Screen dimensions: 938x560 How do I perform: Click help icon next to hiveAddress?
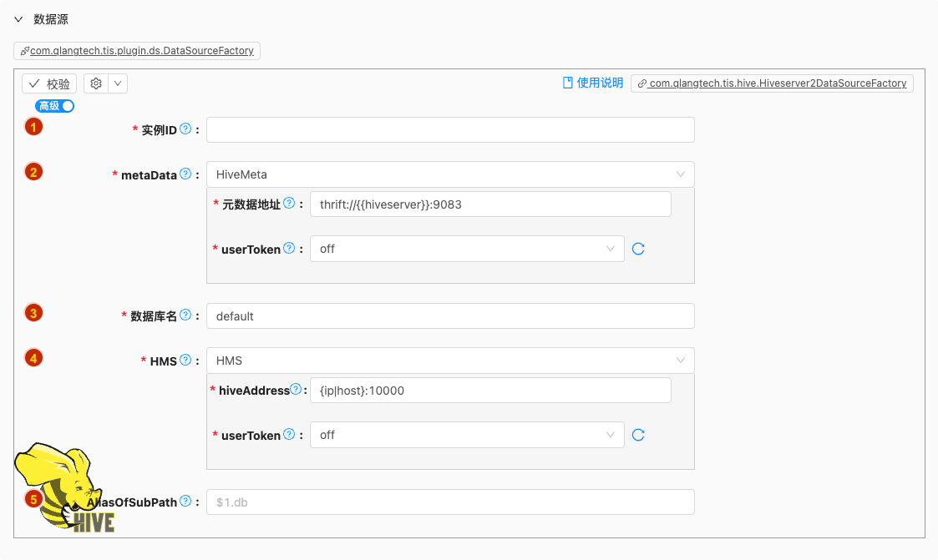click(x=296, y=390)
